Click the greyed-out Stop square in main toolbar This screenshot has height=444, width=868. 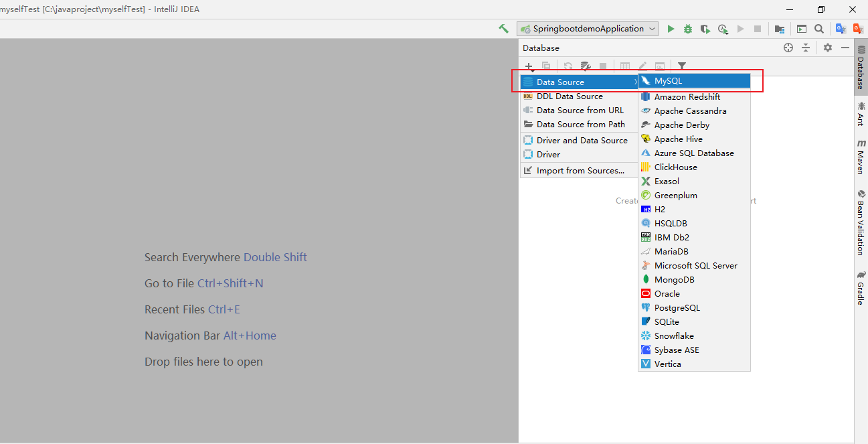click(758, 29)
